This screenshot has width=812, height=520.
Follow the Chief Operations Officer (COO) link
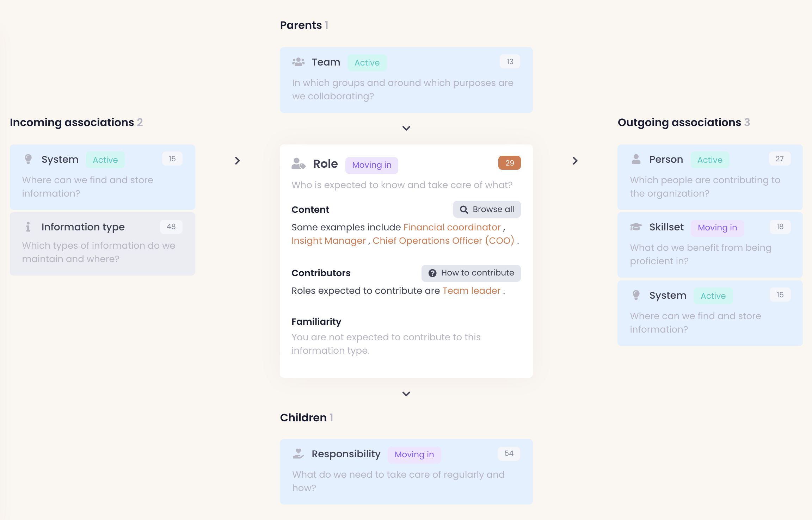pyautogui.click(x=443, y=241)
